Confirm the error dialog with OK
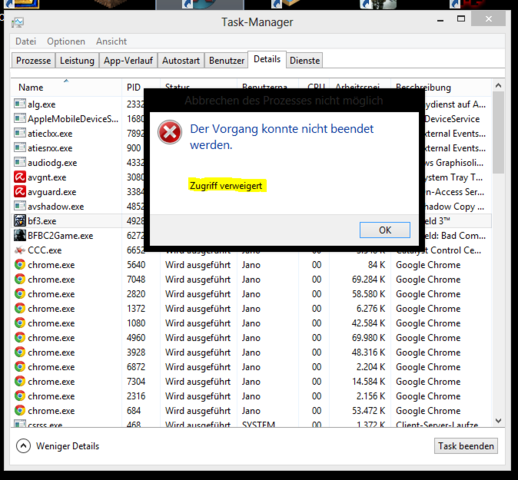Image resolution: width=518 pixels, height=480 pixels. click(x=385, y=230)
